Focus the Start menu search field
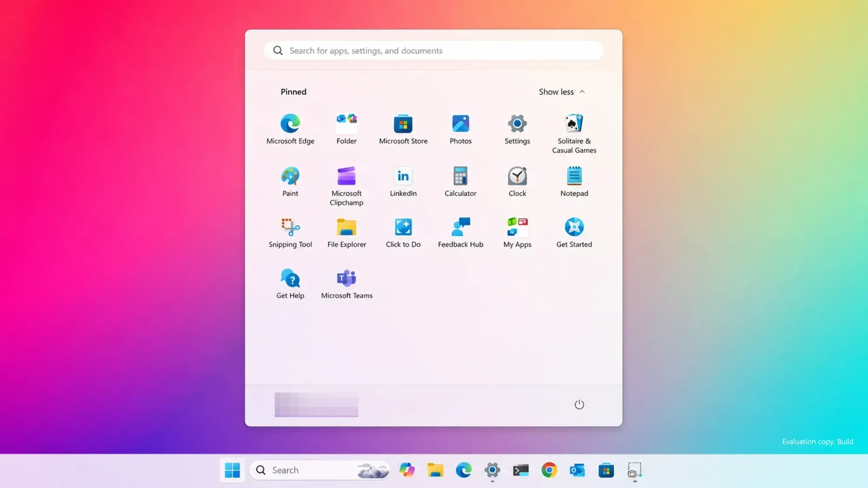The image size is (868, 488). click(x=434, y=51)
